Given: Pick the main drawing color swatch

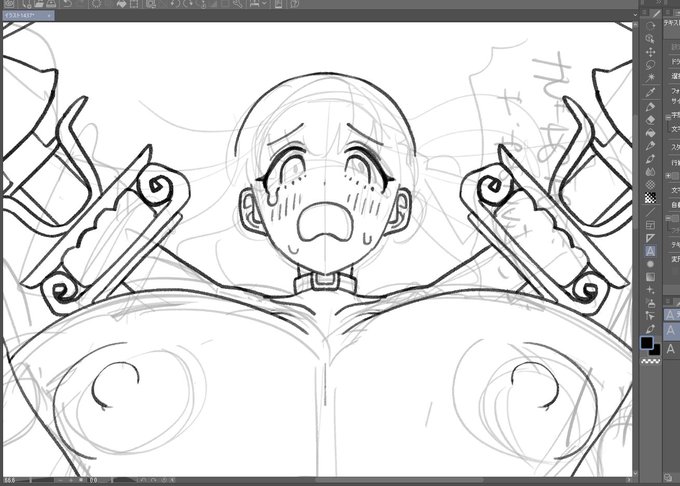Looking at the screenshot, I should click(x=647, y=342).
